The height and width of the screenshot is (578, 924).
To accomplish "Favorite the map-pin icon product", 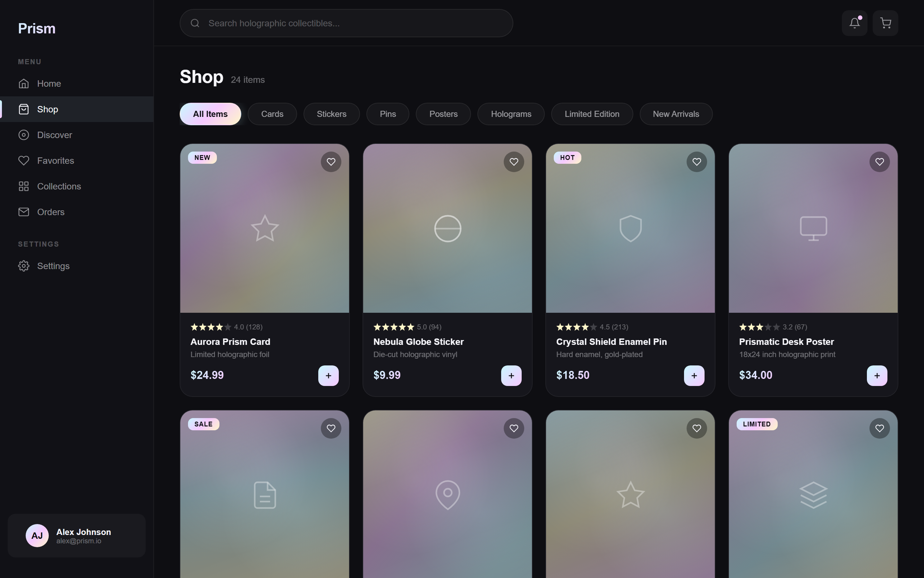I will 514,428.
